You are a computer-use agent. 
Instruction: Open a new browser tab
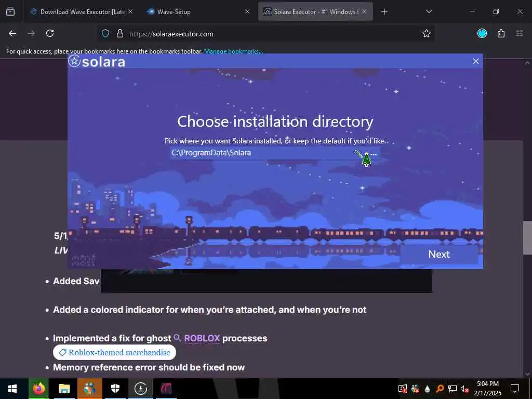pyautogui.click(x=384, y=12)
